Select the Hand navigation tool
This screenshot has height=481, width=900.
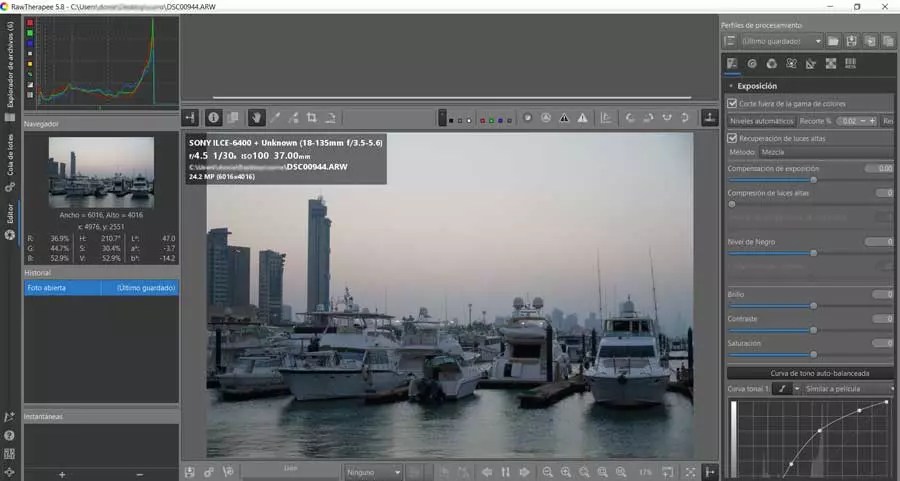(x=256, y=118)
